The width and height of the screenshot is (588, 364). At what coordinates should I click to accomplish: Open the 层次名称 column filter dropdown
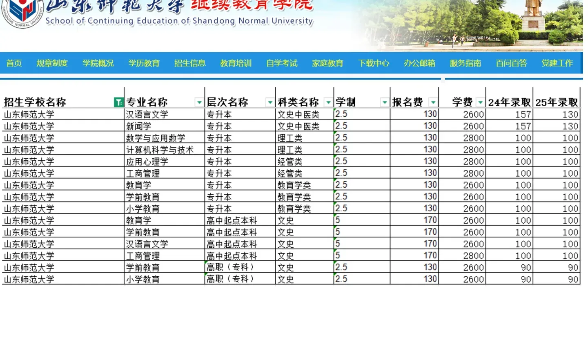270,103
